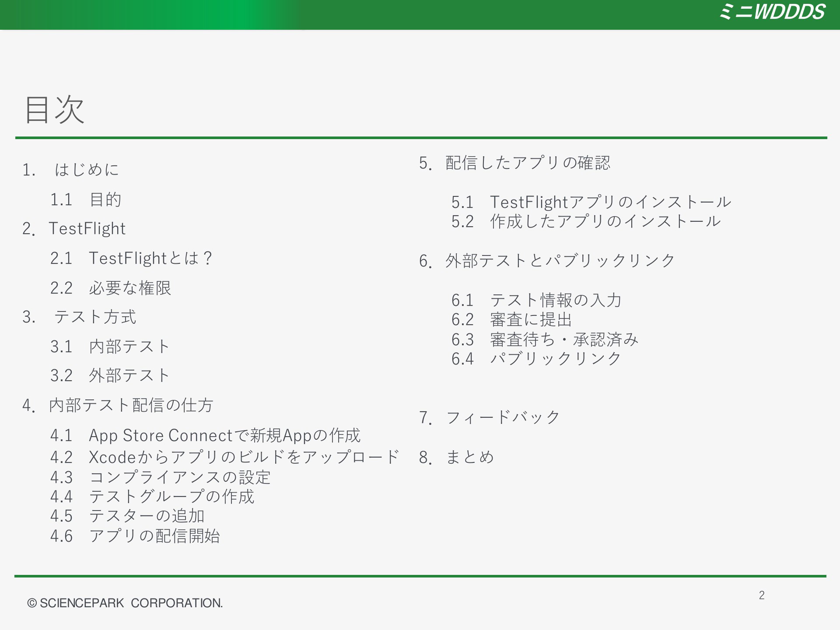
Task: Select the '7. フィードバック' heading
Action: [490, 417]
